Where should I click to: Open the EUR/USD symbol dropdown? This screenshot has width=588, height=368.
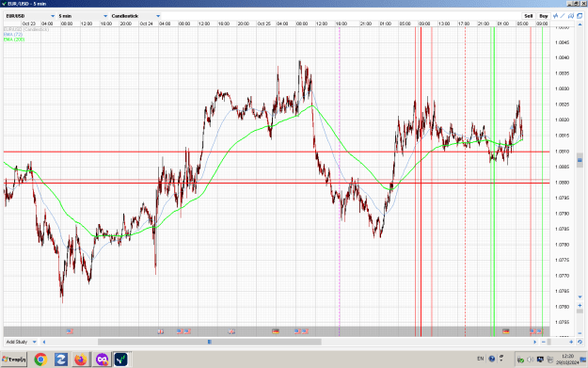tap(30, 16)
